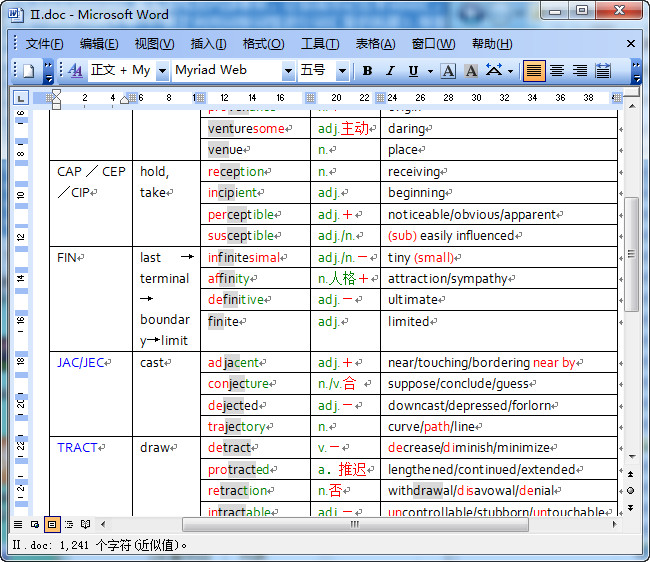Expand the style dropdown showing 正文 + My

[161, 71]
